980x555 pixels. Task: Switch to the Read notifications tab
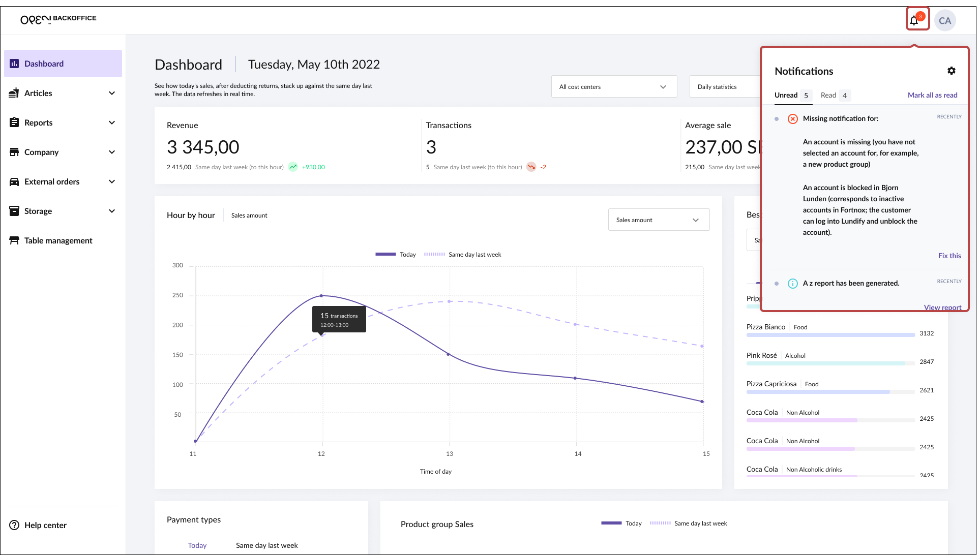point(835,95)
